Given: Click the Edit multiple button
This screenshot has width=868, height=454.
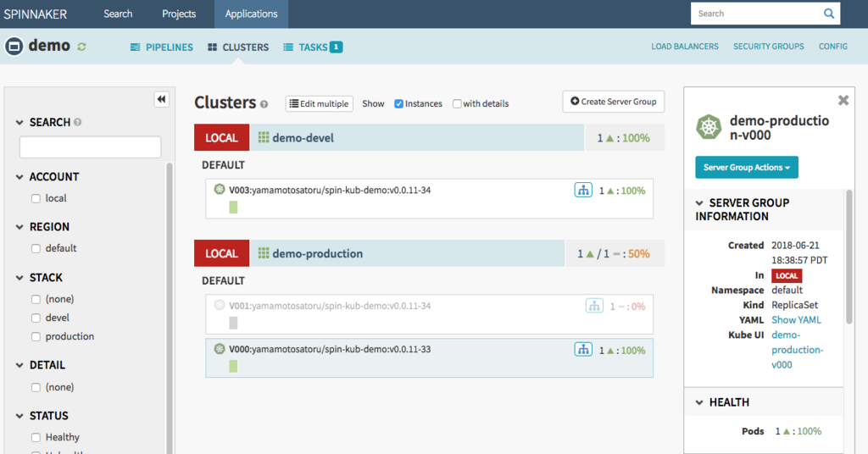Looking at the screenshot, I should (x=320, y=104).
